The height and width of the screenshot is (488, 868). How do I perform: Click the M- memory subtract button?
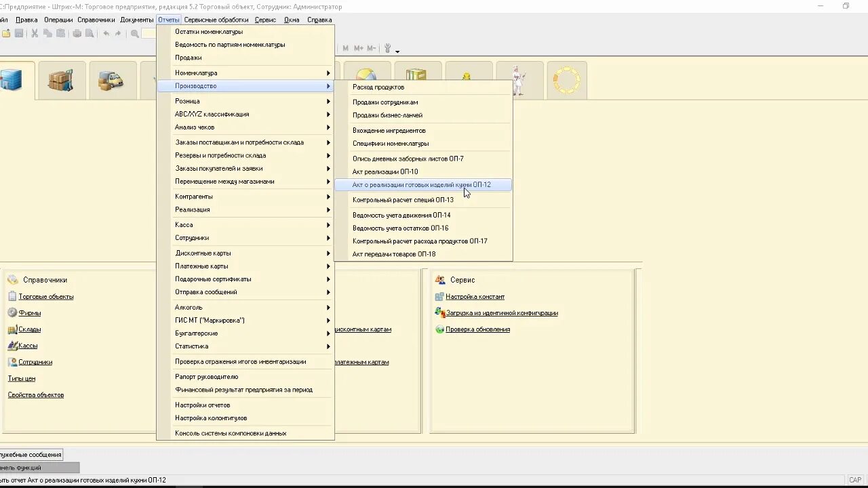[x=371, y=48]
